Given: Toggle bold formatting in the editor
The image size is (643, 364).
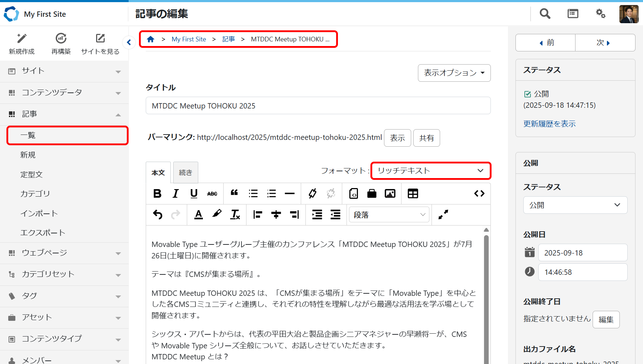Looking at the screenshot, I should [157, 193].
